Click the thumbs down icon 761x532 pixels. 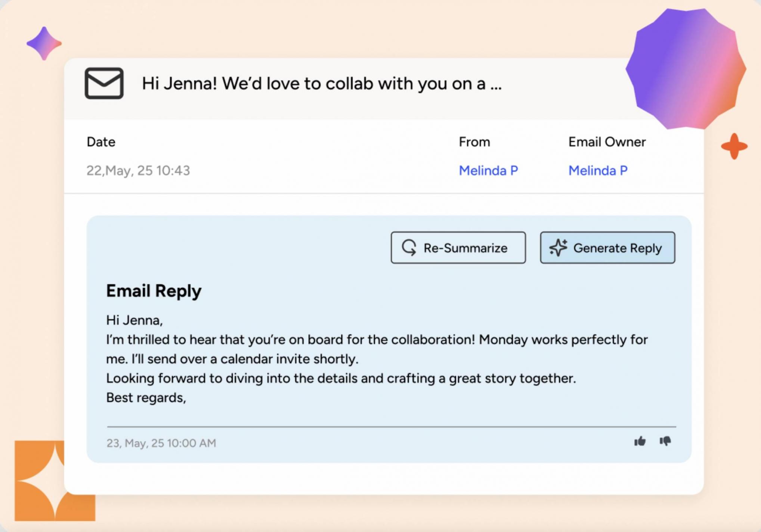click(x=665, y=441)
